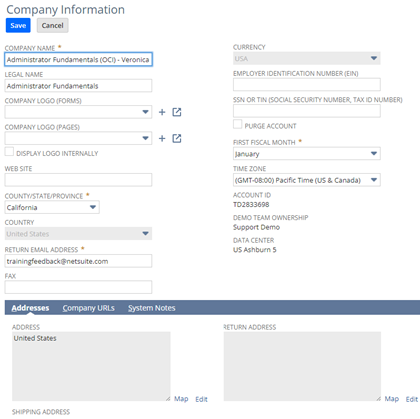The image size is (420, 419).
Task: Check the Purge Account checkbox
Action: coord(237,124)
